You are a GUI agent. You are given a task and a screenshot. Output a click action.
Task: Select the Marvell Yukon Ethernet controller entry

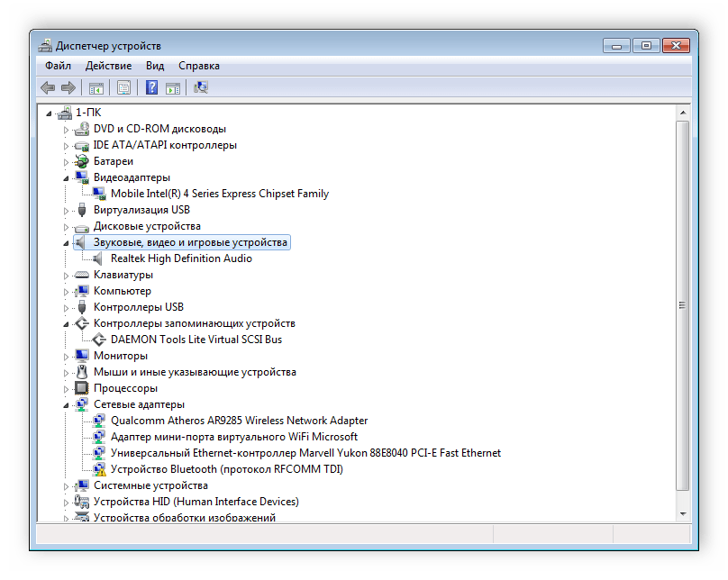tap(305, 453)
